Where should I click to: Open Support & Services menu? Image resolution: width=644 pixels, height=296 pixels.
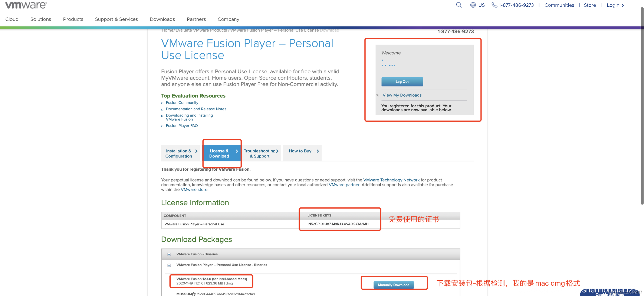(x=116, y=19)
